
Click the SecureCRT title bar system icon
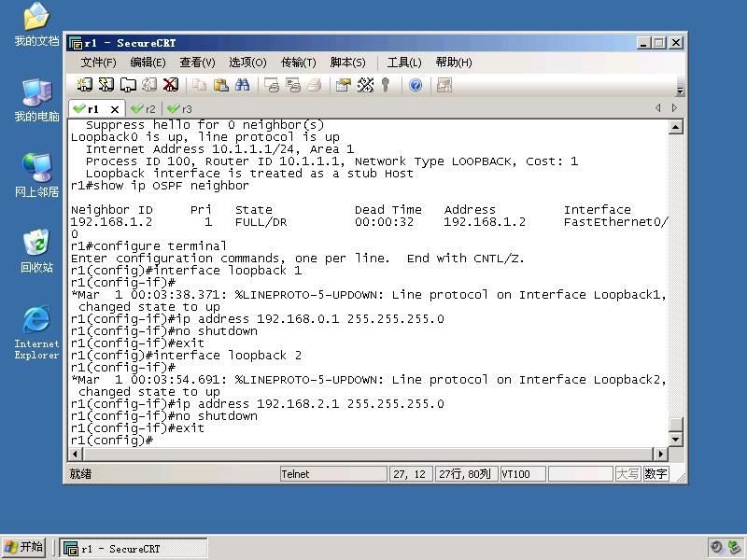[x=76, y=43]
